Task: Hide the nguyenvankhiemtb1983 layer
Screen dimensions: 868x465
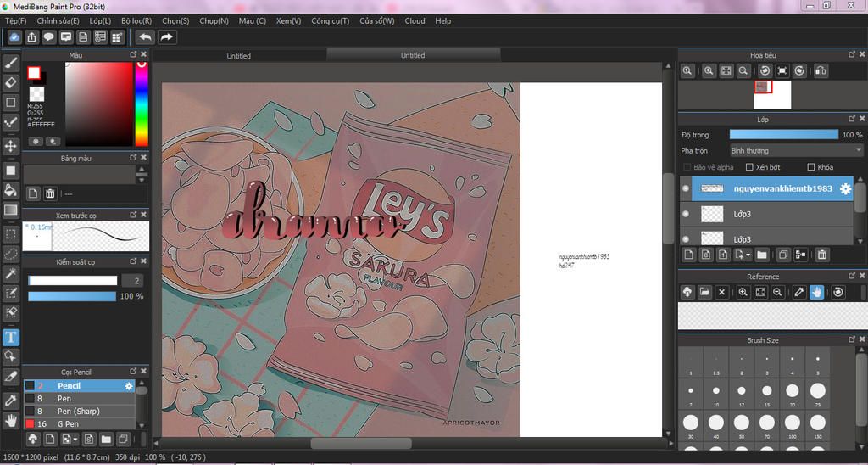Action: [686, 189]
